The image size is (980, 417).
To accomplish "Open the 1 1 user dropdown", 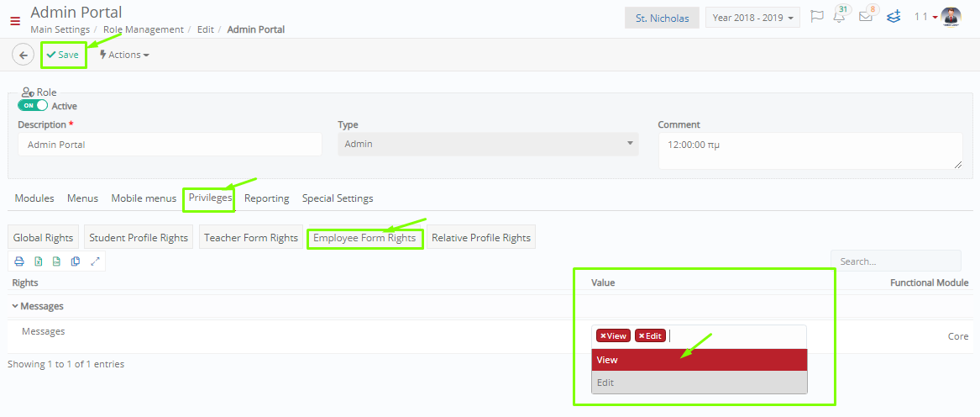I will point(925,17).
